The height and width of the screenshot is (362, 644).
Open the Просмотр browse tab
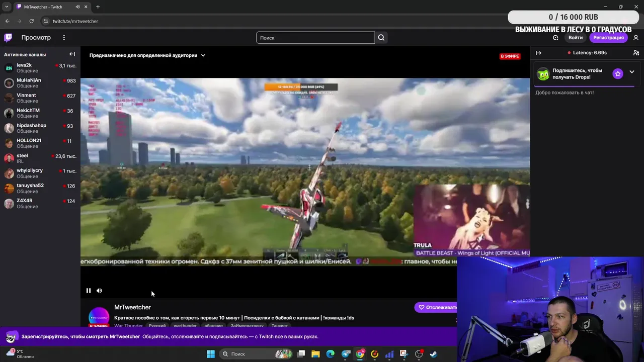coord(36,38)
